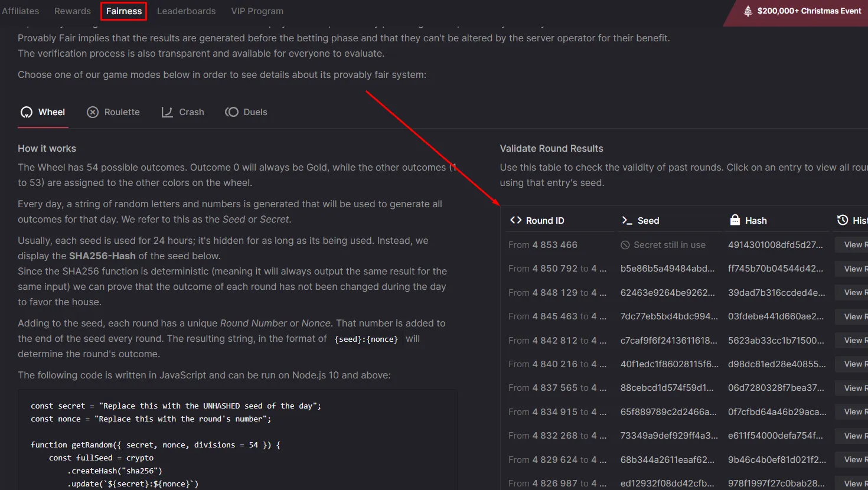868x490 pixels.
Task: Open the Rewards menu item
Action: (73, 11)
